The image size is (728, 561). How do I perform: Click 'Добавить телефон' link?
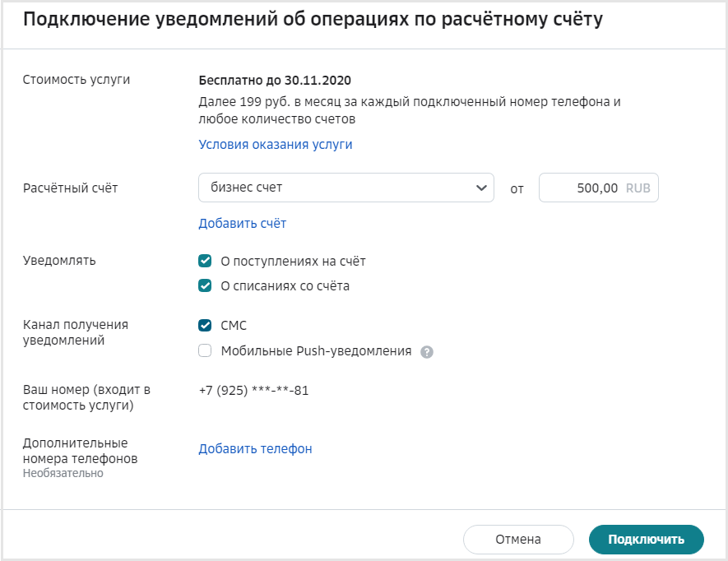click(x=255, y=448)
